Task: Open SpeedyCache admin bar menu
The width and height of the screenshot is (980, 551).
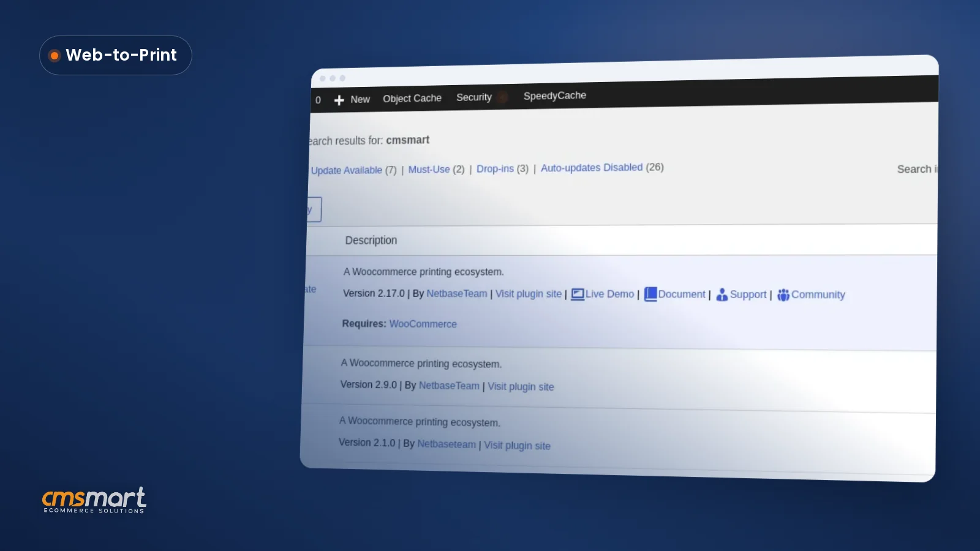Action: [555, 96]
